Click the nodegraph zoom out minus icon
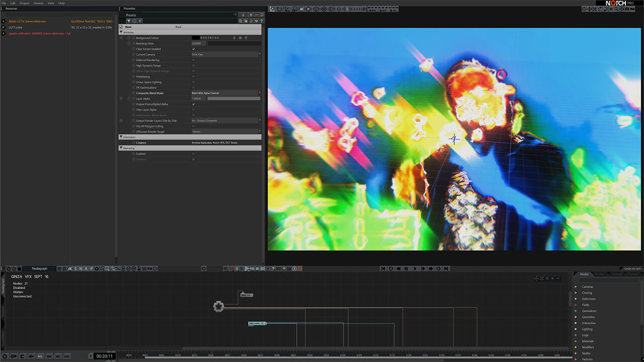The height and width of the screenshot is (362, 644). tap(557, 278)
